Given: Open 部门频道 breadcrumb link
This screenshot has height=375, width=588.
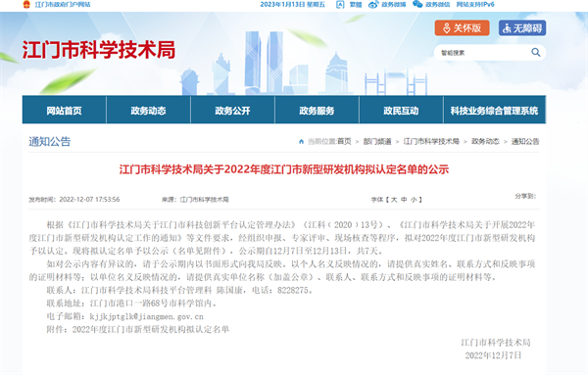Looking at the screenshot, I should (x=377, y=142).
